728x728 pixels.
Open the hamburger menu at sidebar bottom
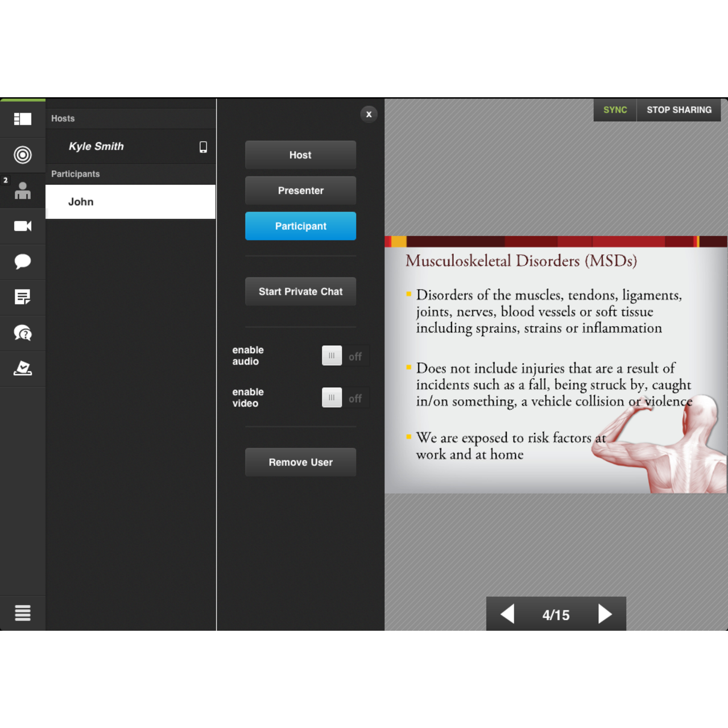tap(23, 613)
